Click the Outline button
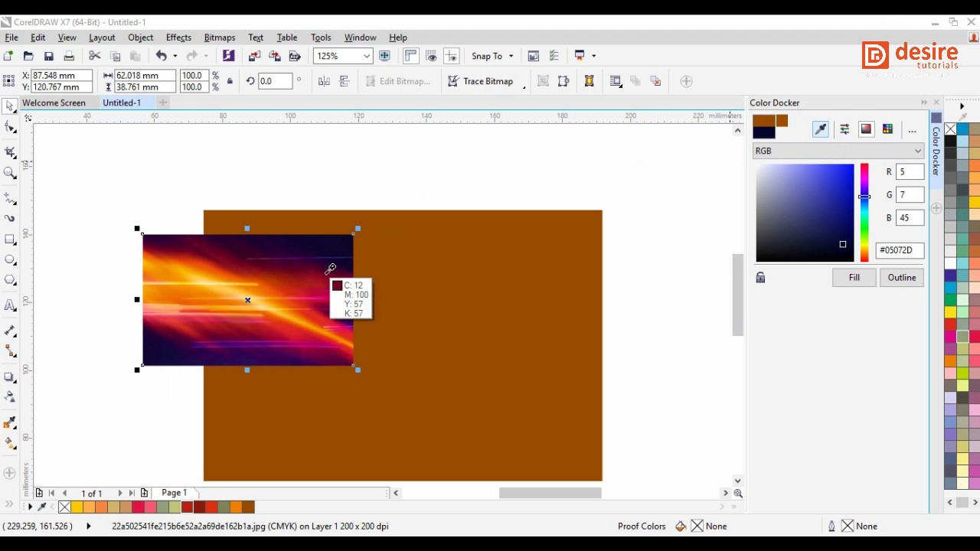Screen dimensions: 980x551 pos(902,278)
